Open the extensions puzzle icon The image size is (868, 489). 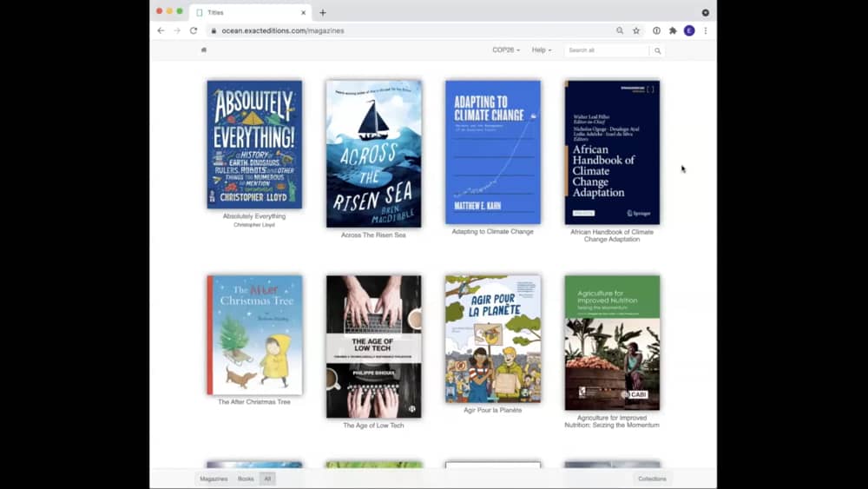click(673, 30)
